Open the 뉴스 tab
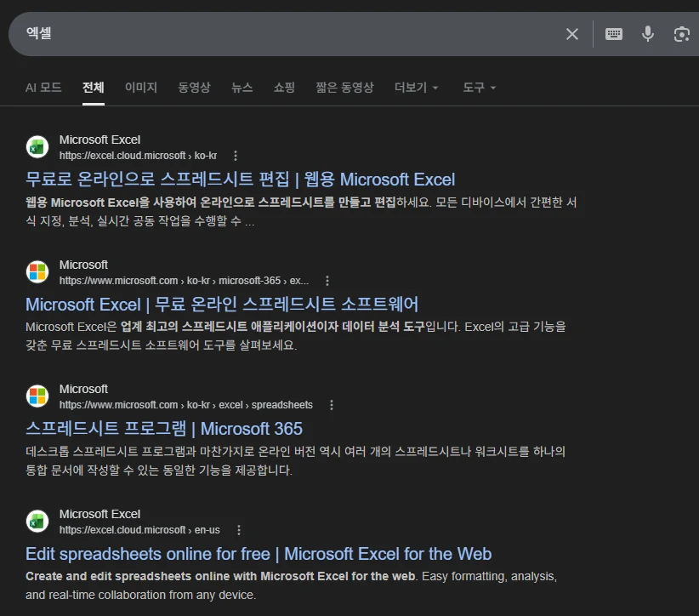Image resolution: width=699 pixels, height=616 pixels. click(244, 87)
